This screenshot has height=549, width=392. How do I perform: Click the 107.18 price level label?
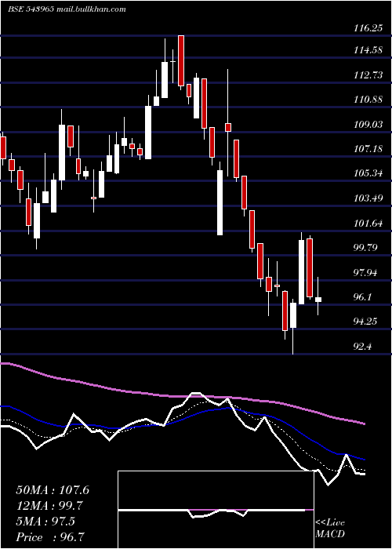click(368, 150)
